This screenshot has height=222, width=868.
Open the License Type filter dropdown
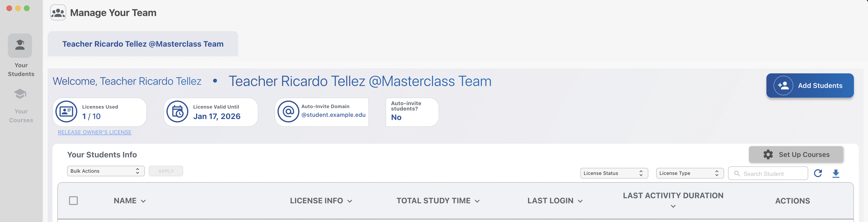click(x=689, y=173)
